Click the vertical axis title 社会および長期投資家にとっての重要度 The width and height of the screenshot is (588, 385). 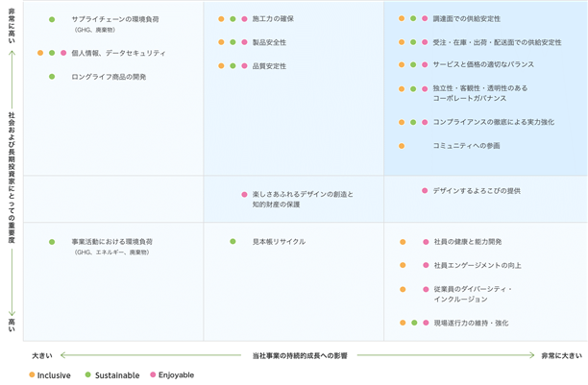(x=12, y=178)
